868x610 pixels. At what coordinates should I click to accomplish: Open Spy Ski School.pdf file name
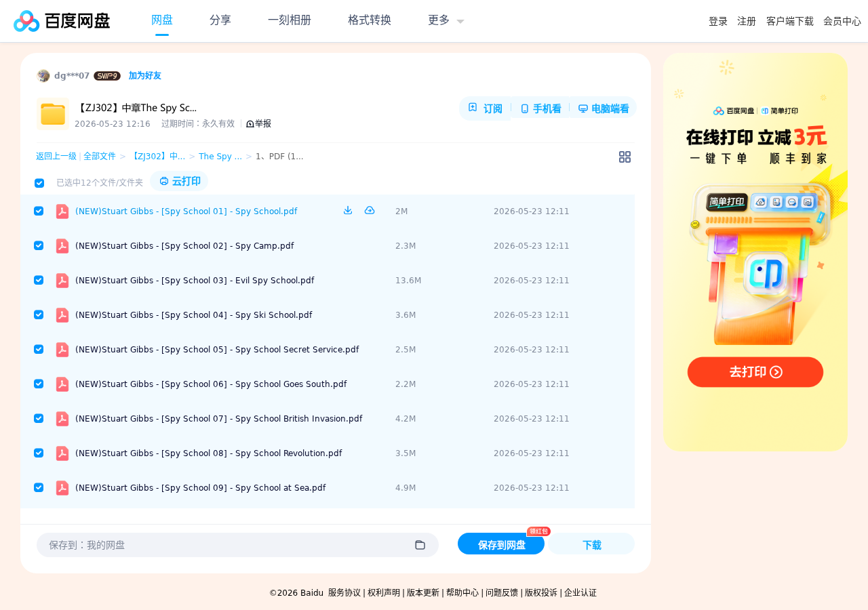[x=194, y=315]
